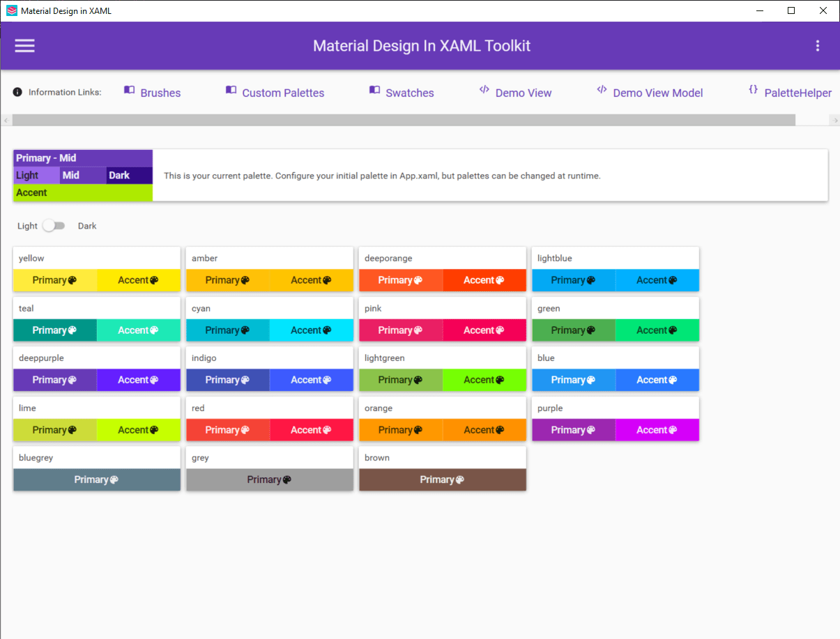Choose green Accent button
Screen dimensions: 840x639
pos(657,330)
